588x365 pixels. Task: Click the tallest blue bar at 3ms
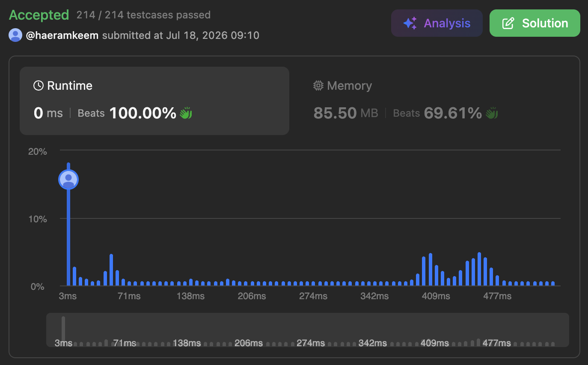(x=68, y=224)
